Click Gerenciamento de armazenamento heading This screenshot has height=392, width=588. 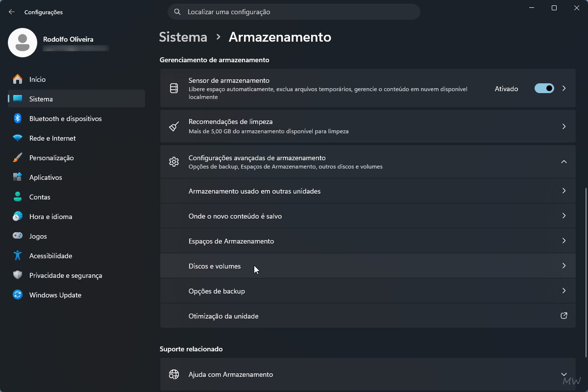coord(215,60)
